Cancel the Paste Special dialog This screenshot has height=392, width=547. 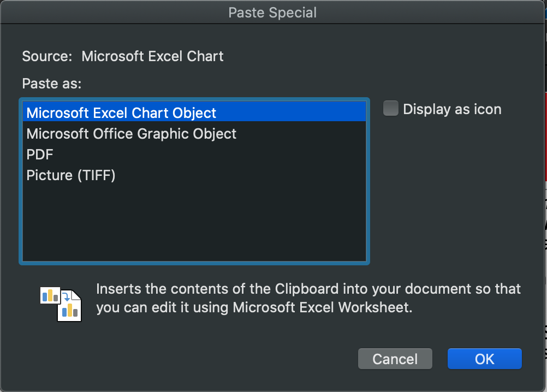point(395,359)
